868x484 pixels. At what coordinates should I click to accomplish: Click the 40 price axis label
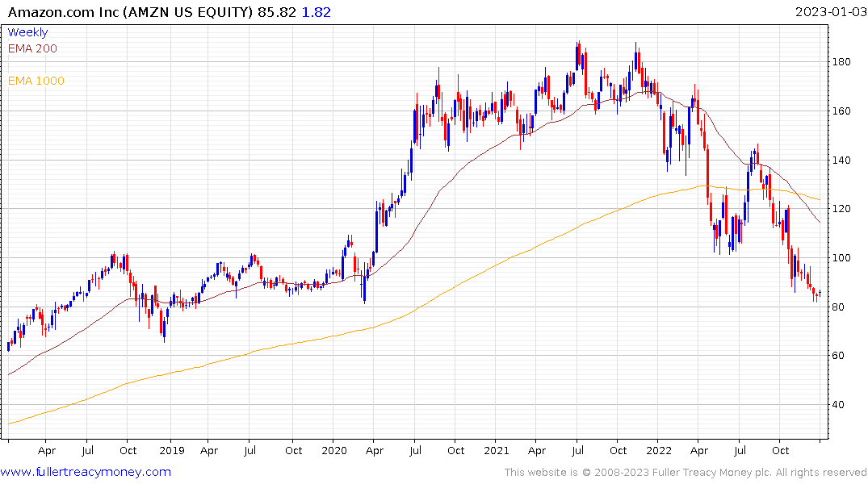point(838,405)
